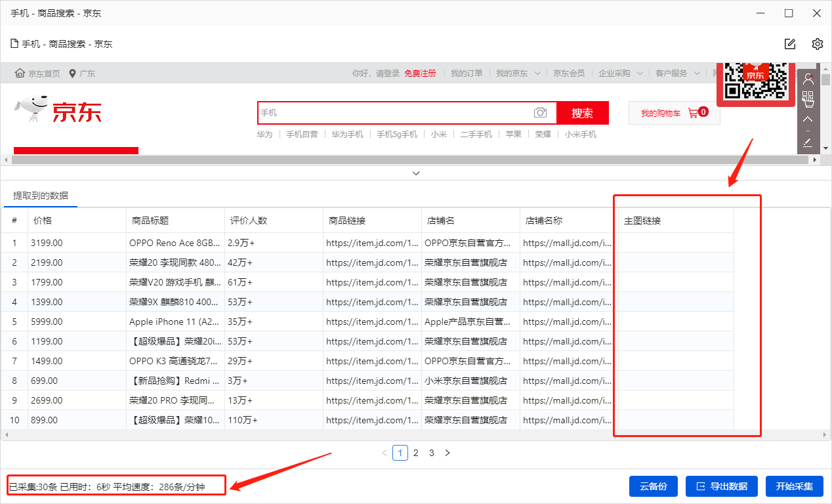The image size is (832, 504).
Task: Click the 小米手机 hot search link
Action: (x=581, y=135)
